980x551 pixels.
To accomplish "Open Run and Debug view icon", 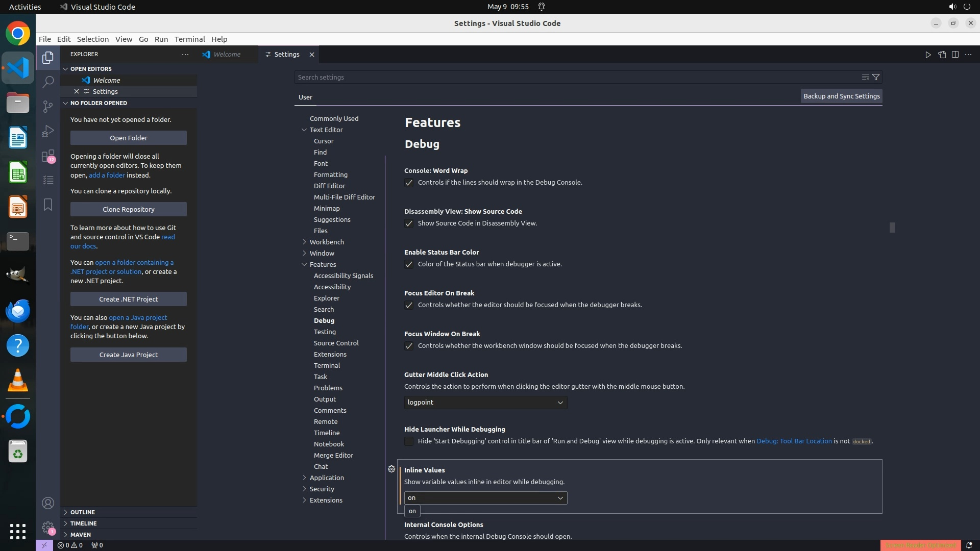I will point(48,131).
